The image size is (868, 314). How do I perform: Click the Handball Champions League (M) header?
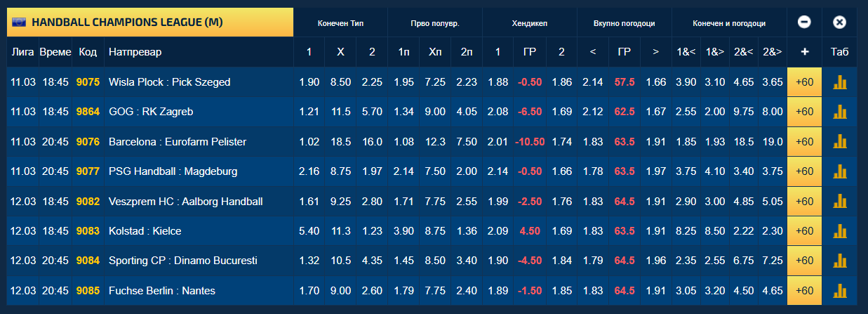[150, 22]
